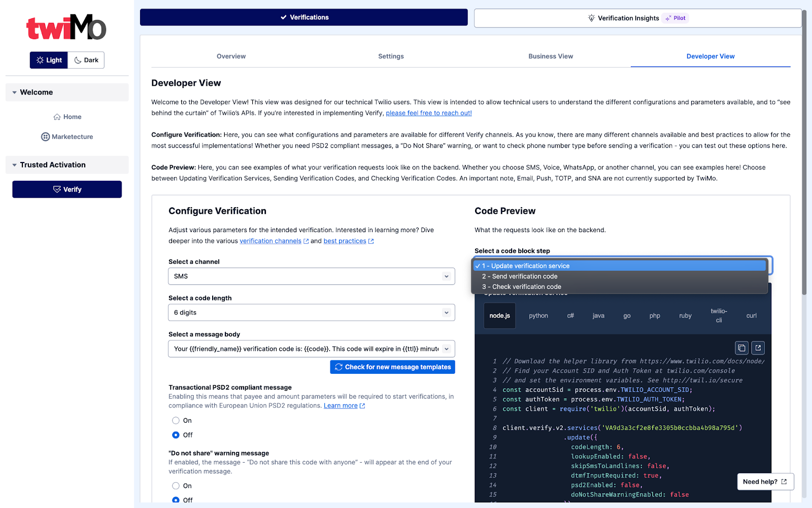Select the Verifications top tab
This screenshot has height=508, width=812.
pos(304,17)
